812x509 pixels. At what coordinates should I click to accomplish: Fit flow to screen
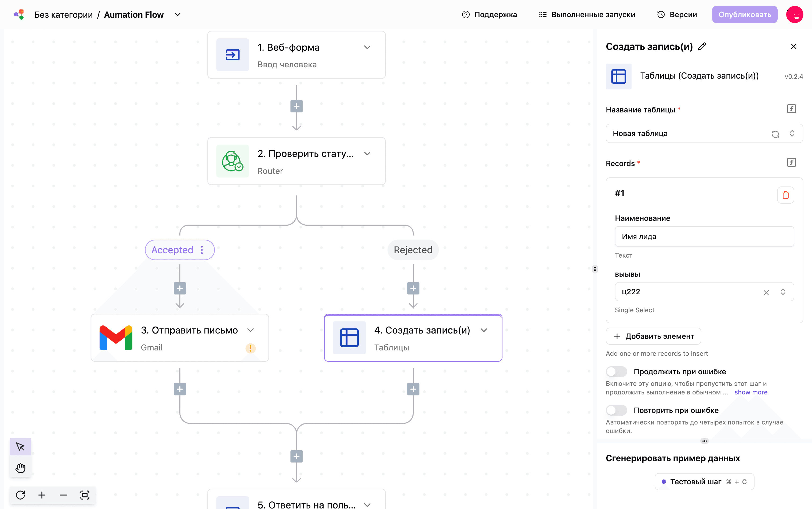coord(85,495)
